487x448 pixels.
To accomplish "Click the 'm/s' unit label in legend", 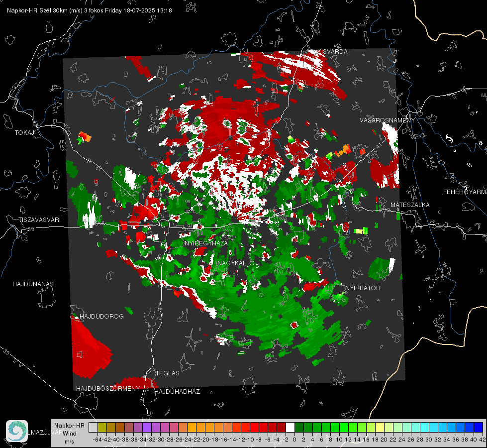I will click(x=69, y=442).
